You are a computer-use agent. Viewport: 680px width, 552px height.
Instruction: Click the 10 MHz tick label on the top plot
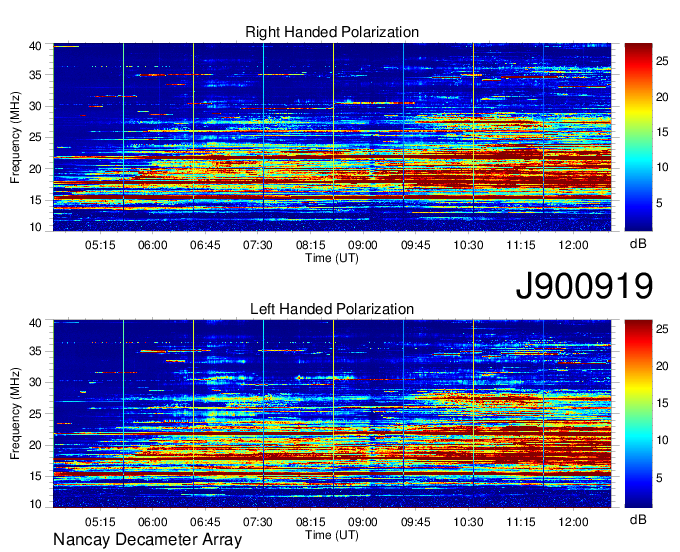pos(36,227)
